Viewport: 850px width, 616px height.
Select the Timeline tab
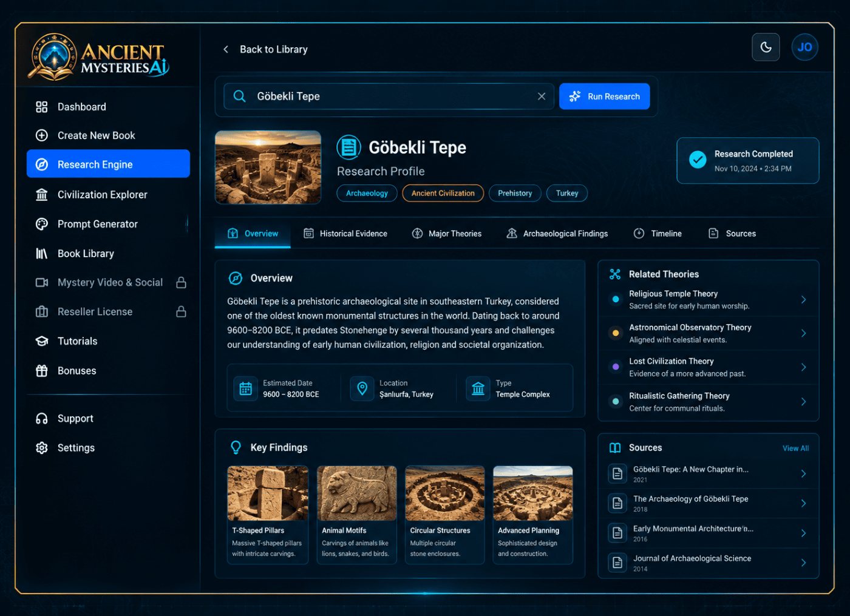pos(658,234)
